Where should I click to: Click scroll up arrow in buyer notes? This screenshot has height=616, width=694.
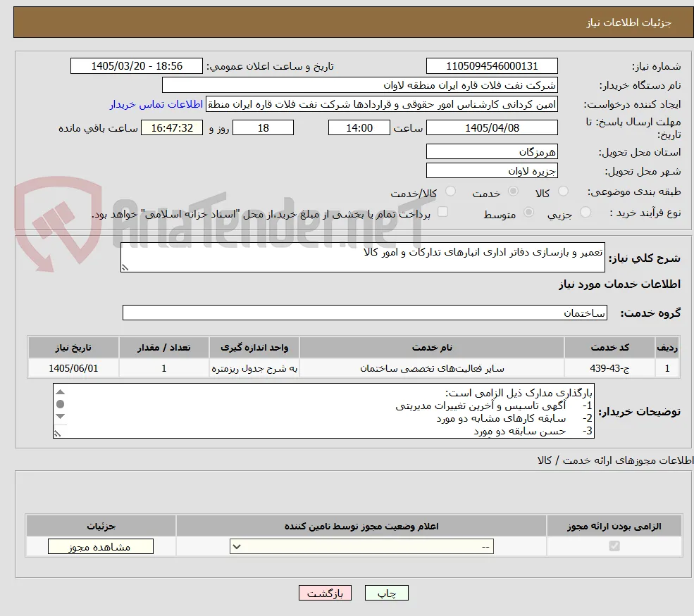coord(61,392)
